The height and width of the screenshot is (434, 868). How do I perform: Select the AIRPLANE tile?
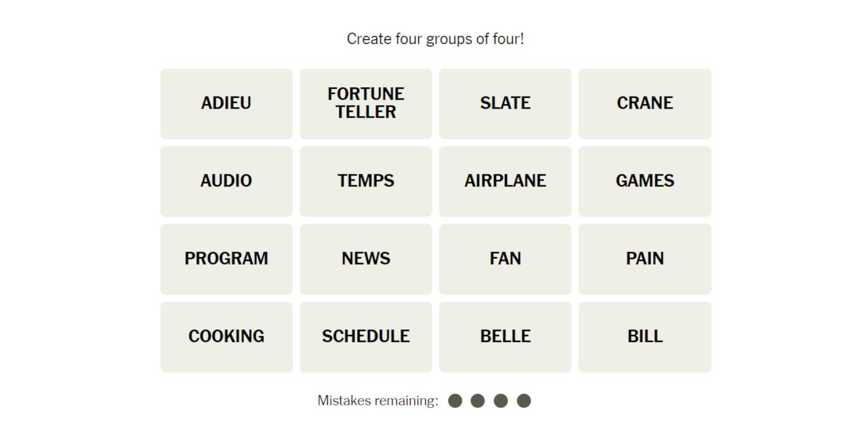click(x=505, y=181)
